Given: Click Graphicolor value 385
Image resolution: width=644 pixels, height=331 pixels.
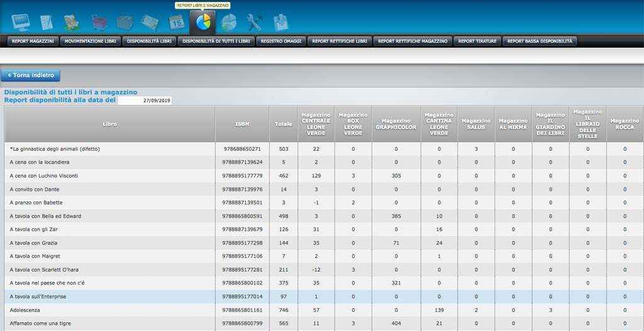Looking at the screenshot, I should pyautogui.click(x=396, y=216).
